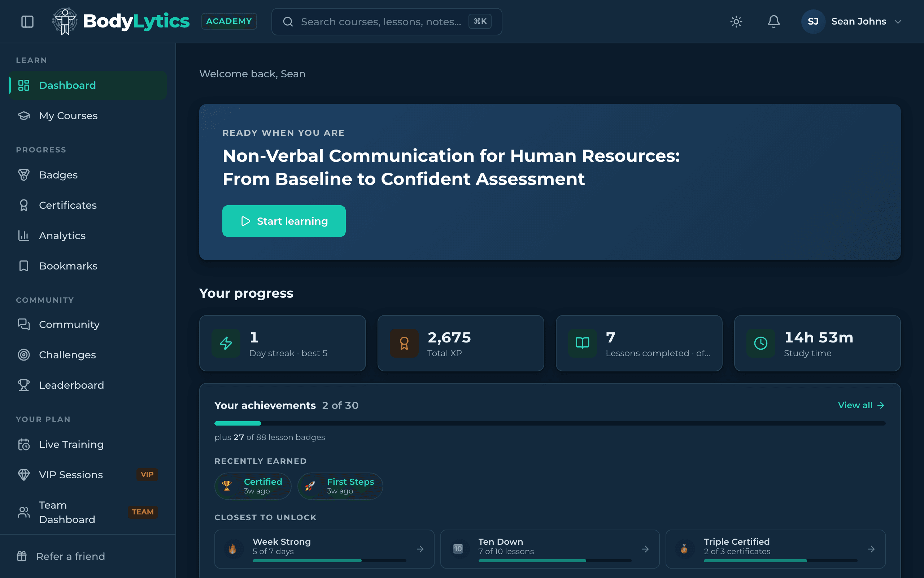Click the ACADEMY tag
Screen dimensions: 924x578
point(229,21)
